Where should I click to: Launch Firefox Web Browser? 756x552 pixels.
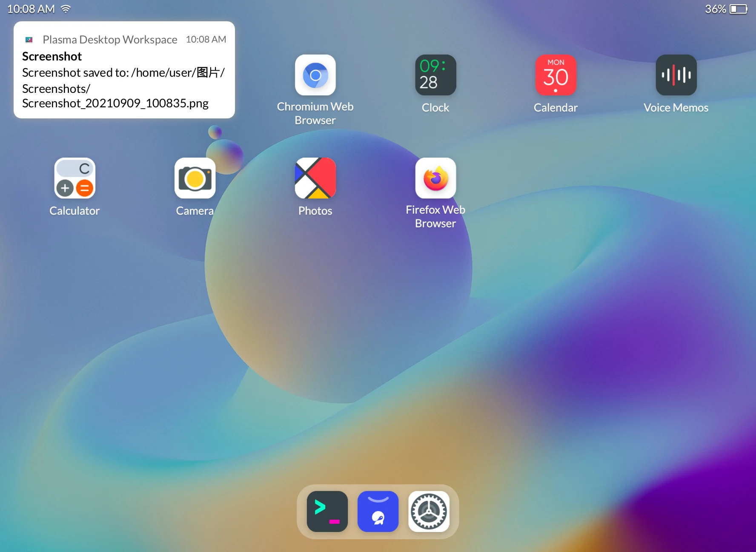(x=435, y=178)
